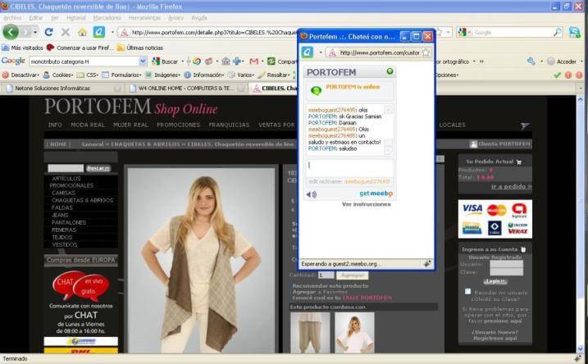The height and width of the screenshot is (364, 588).
Task: Click the JEANS category in sidebar
Action: click(60, 215)
